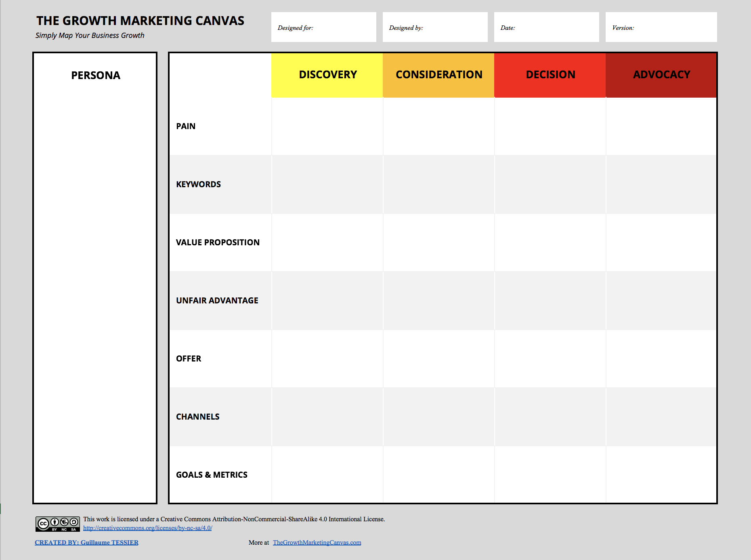Click the CREATED BY: Guillaume TESSIER link
The width and height of the screenshot is (751, 560).
(x=86, y=543)
